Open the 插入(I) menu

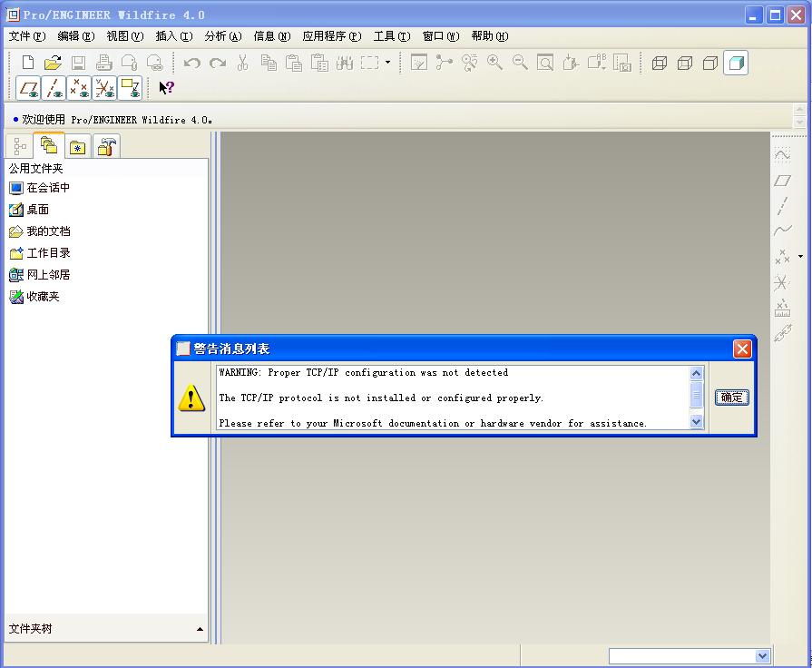click(x=174, y=36)
